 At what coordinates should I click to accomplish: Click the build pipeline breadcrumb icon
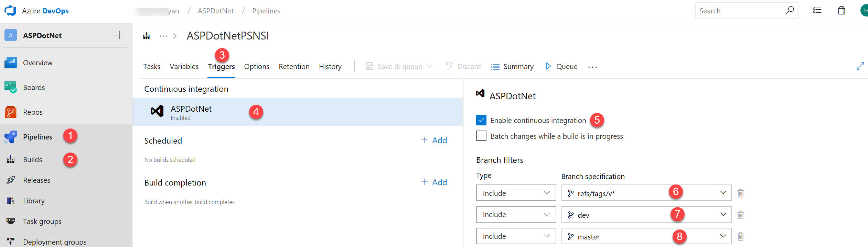click(x=147, y=36)
